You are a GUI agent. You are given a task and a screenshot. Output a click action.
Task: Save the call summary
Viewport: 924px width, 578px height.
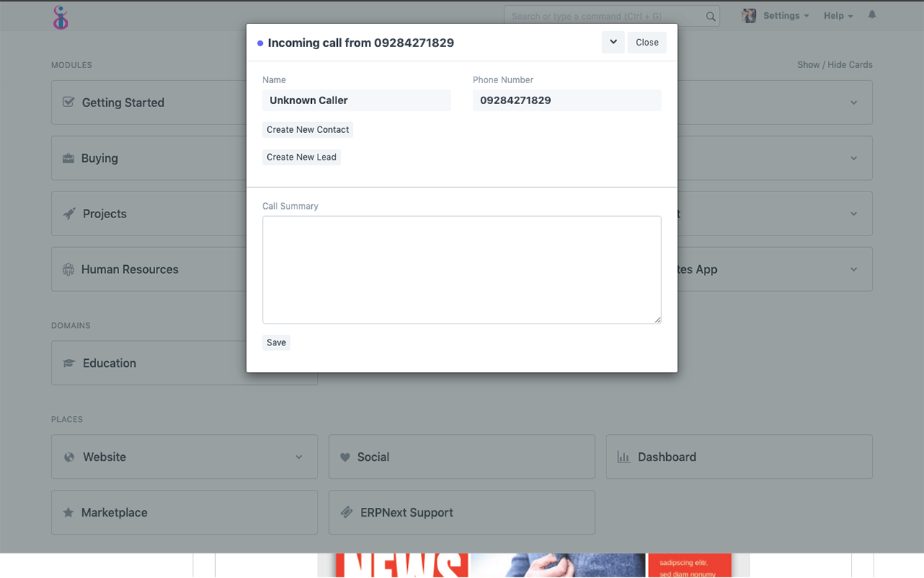coord(276,342)
